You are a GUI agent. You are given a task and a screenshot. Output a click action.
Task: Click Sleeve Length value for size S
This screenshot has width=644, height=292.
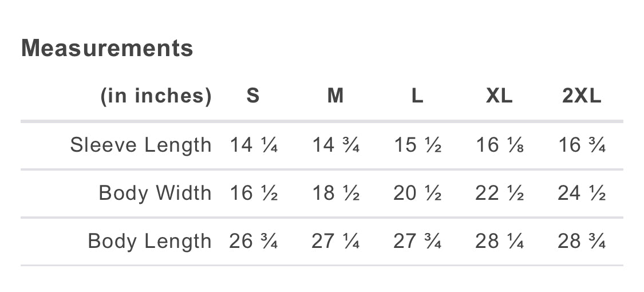coord(254,145)
